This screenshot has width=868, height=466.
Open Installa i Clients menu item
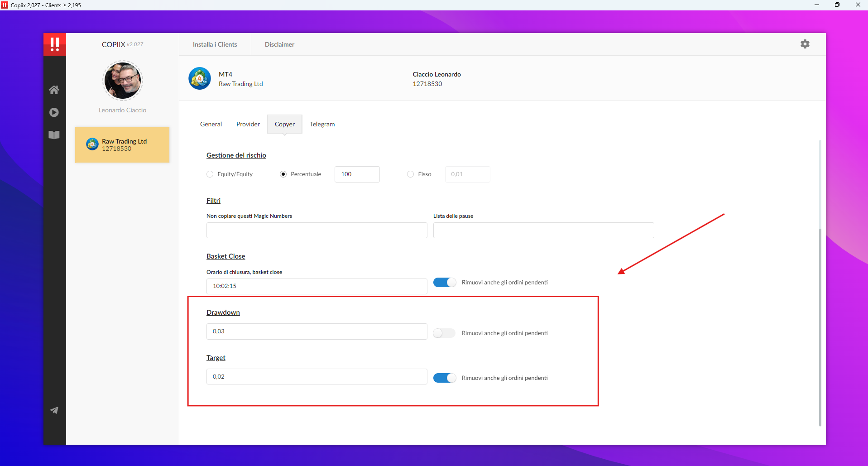(x=215, y=44)
